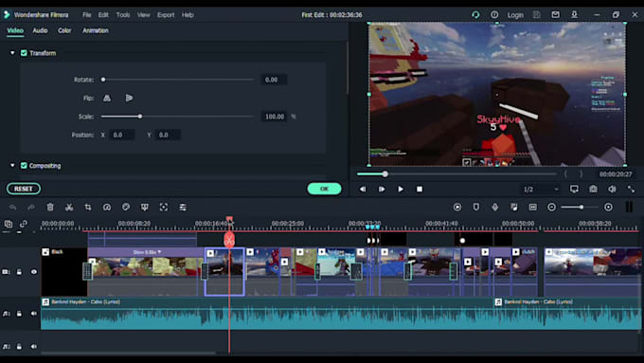Add a marker with the shield icon

click(x=476, y=208)
